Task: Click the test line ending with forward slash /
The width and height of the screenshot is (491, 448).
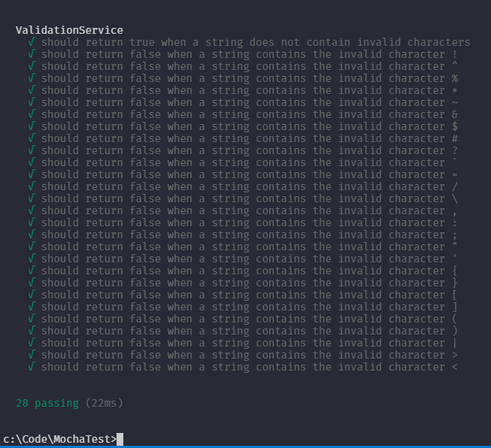Action: coord(243,186)
